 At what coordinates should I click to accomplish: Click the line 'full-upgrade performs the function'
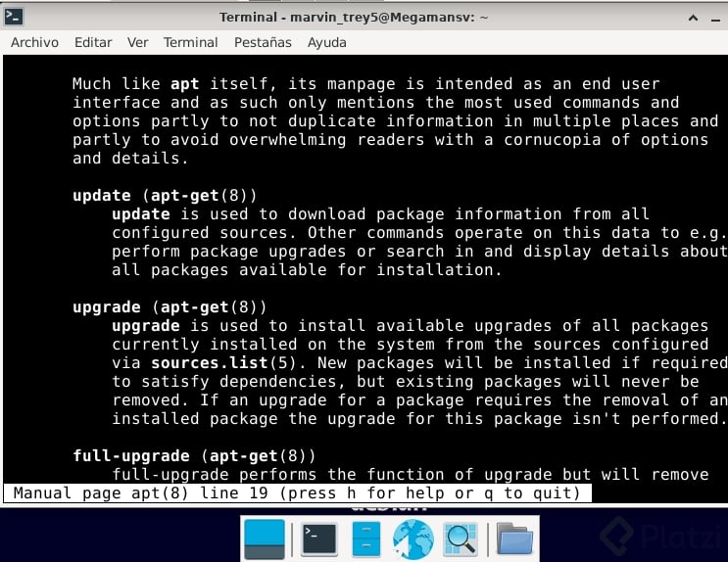[x=410, y=474]
